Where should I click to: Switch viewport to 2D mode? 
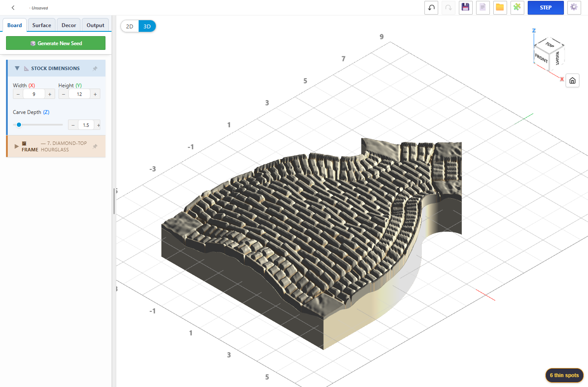pyautogui.click(x=130, y=26)
